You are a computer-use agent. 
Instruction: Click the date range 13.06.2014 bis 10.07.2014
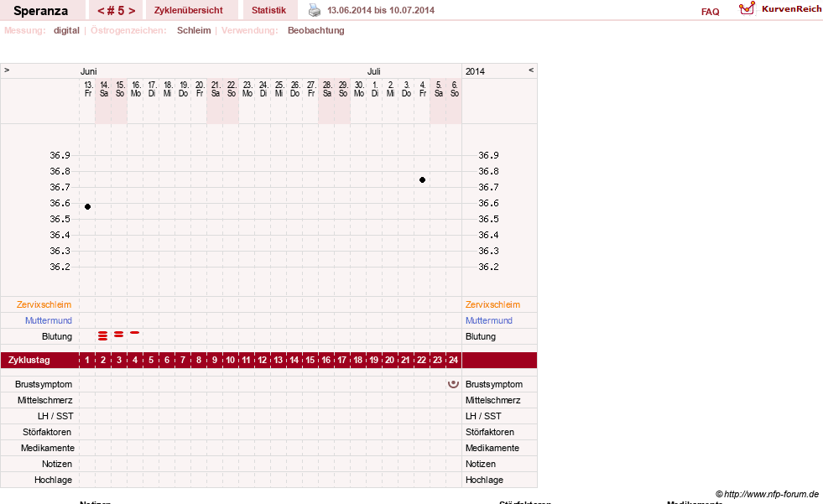[381, 10]
